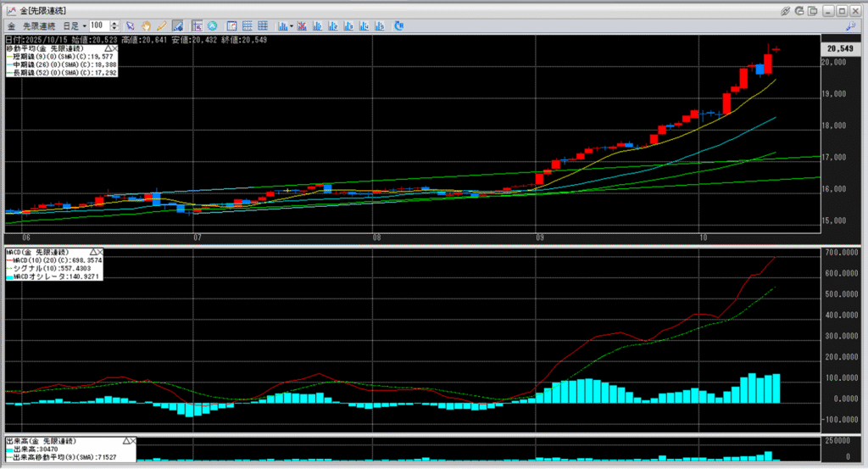
Task: Open the overlapping-windows icon in the title bar
Action: coord(814,9)
